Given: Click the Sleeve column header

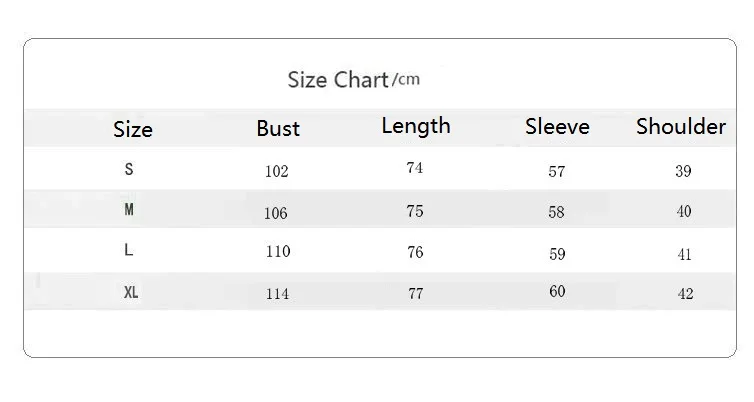Looking at the screenshot, I should (557, 127).
